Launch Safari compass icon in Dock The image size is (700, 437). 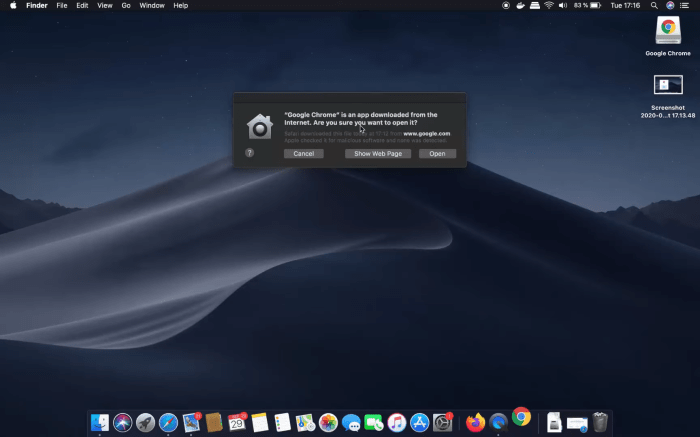click(x=168, y=422)
